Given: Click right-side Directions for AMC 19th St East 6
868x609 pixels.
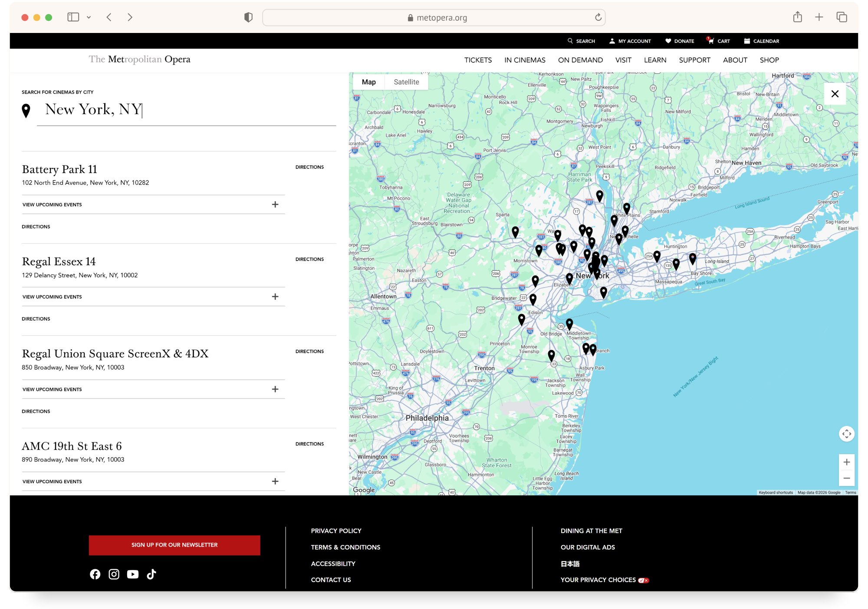Looking at the screenshot, I should (x=309, y=444).
